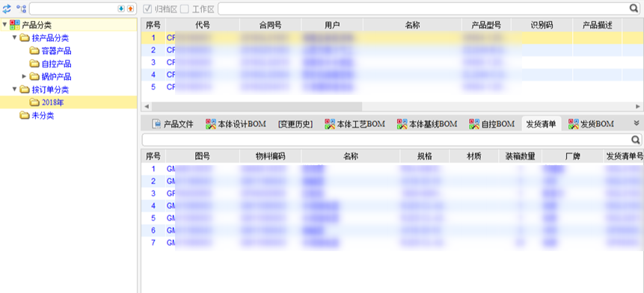This screenshot has width=644, height=293.
Task: Open the [变更历史] tab
Action: pyautogui.click(x=295, y=124)
